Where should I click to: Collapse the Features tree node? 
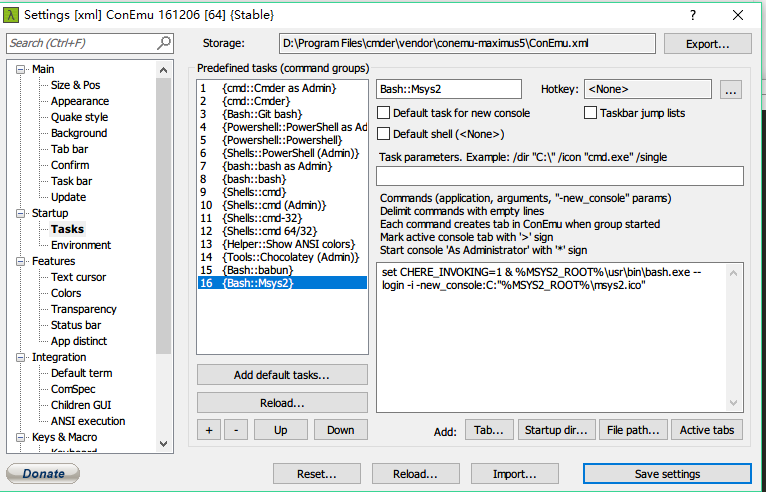20,261
